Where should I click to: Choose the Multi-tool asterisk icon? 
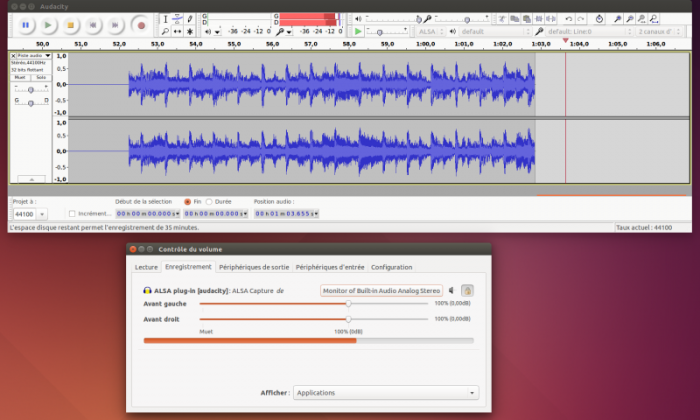[191, 31]
